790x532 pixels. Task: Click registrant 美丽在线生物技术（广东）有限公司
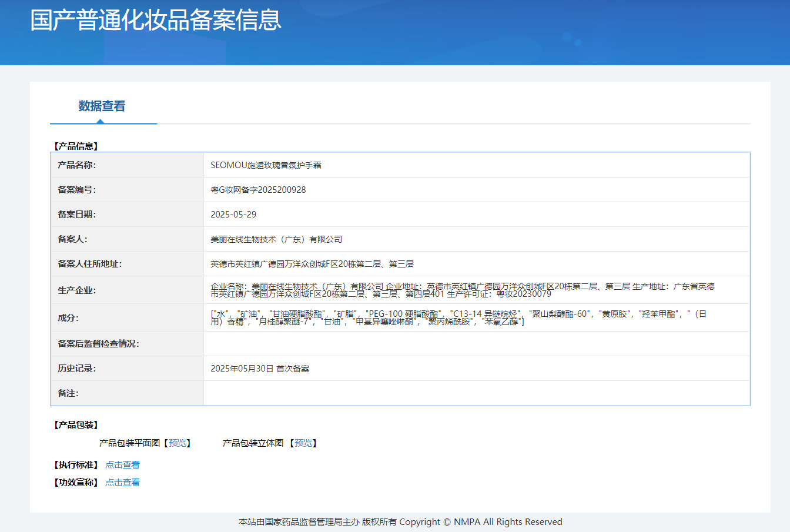click(x=276, y=239)
